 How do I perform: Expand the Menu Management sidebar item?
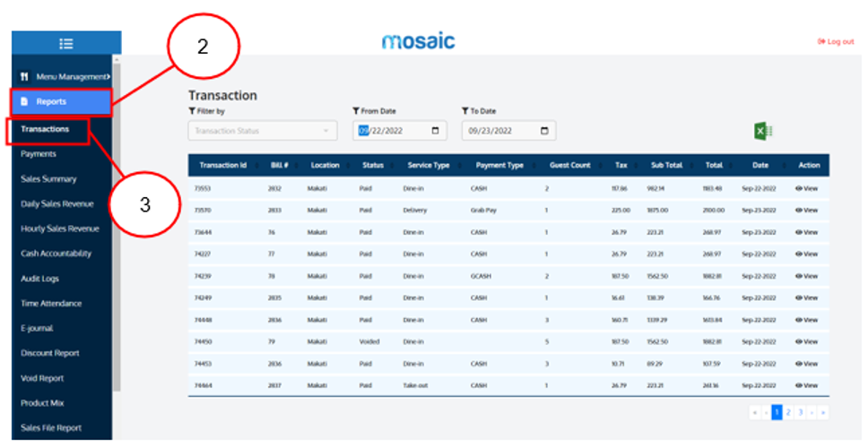[65, 77]
